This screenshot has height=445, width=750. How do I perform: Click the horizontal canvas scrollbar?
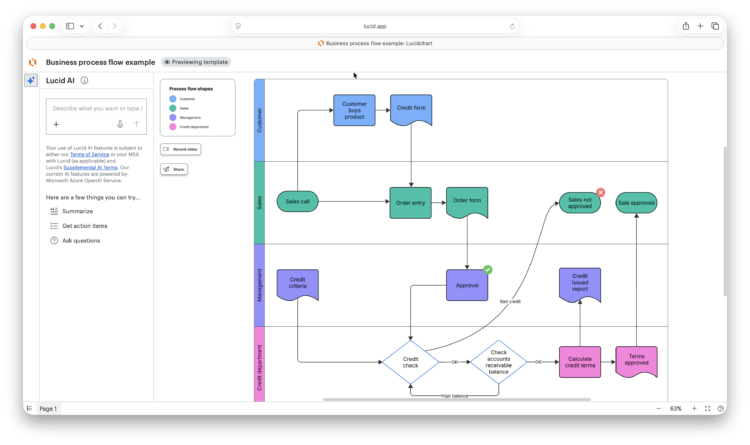click(x=457, y=400)
